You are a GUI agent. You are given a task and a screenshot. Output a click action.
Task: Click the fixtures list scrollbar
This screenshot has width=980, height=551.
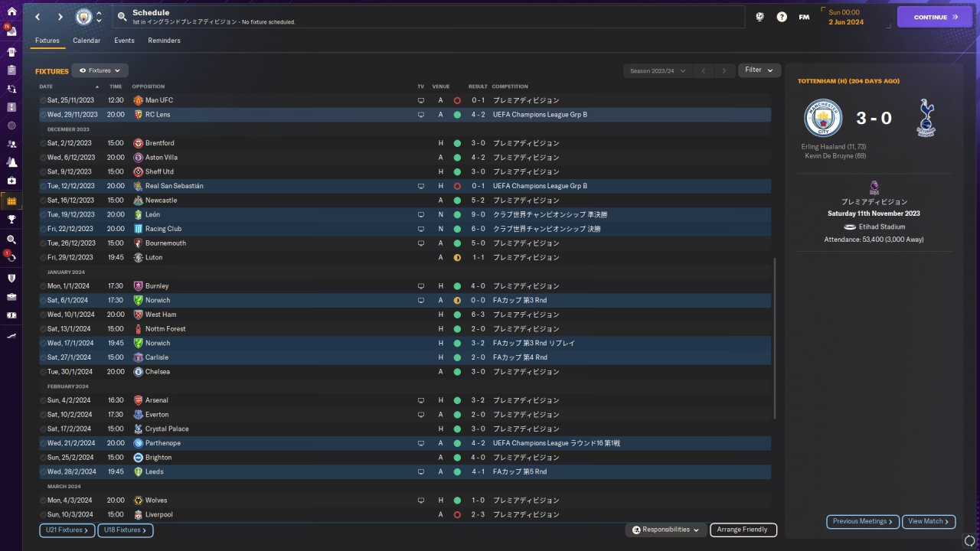[x=775, y=337]
